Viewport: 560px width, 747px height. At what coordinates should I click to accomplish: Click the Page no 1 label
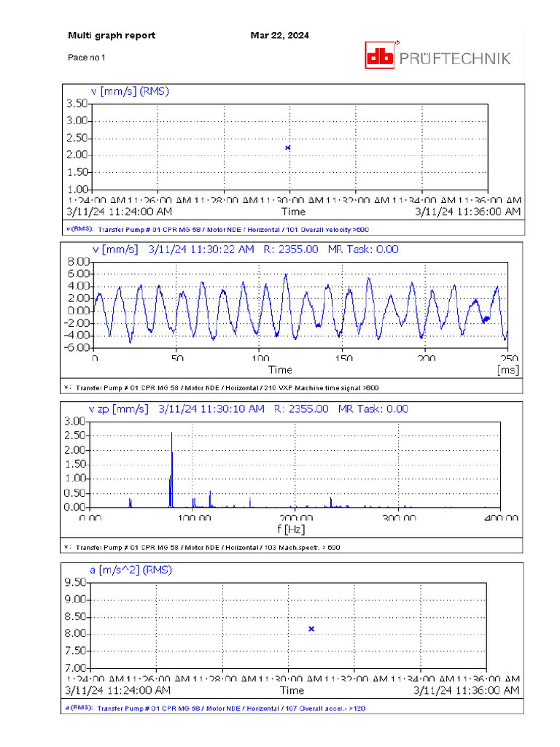(x=86, y=58)
